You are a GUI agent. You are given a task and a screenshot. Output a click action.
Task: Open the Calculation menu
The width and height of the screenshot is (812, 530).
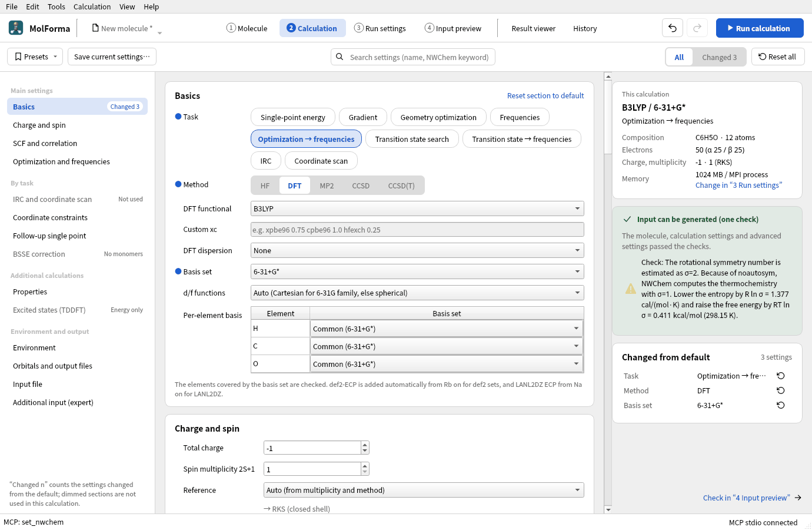[x=92, y=6]
